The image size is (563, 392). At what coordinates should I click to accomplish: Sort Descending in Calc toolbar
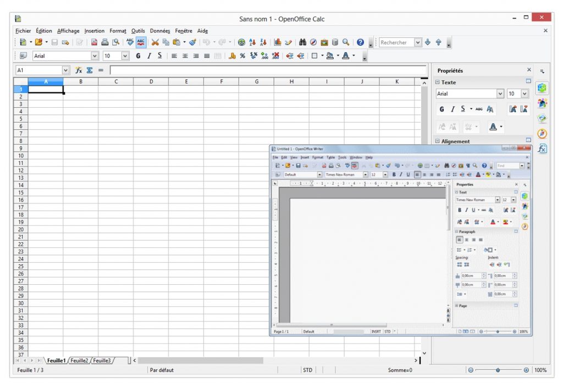(x=263, y=42)
